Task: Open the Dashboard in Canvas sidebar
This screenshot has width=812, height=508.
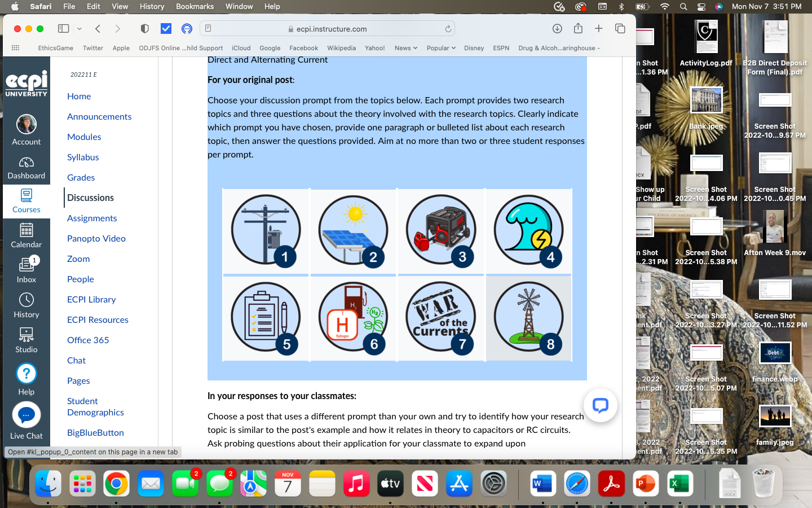Action: coord(26,168)
